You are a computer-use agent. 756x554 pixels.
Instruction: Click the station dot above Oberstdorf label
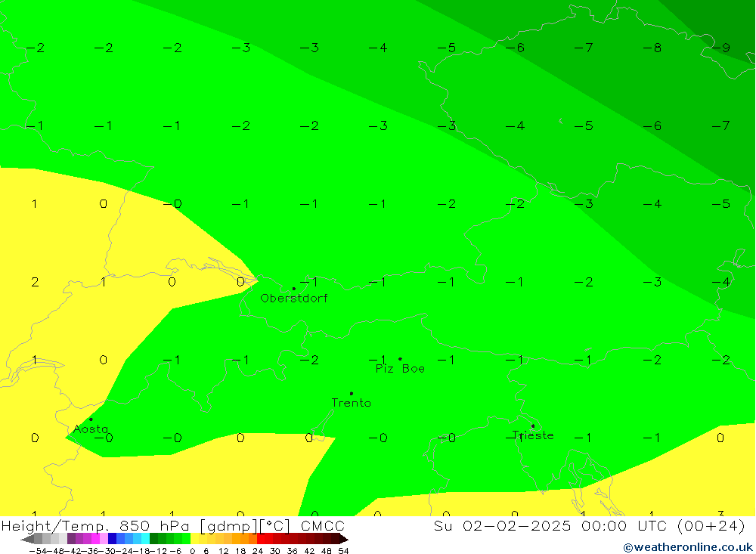[293, 289]
